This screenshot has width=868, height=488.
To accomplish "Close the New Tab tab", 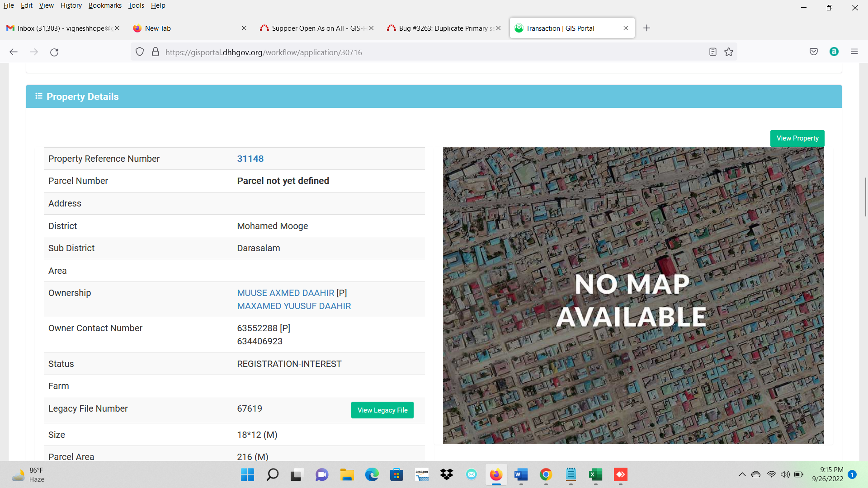I will [244, 28].
